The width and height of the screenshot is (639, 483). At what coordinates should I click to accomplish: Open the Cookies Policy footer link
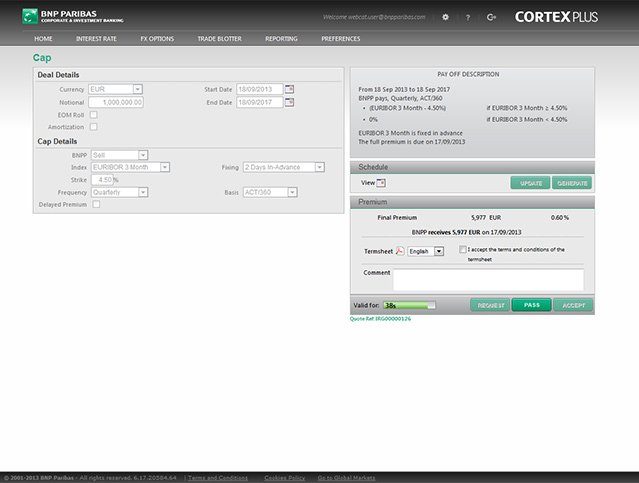(284, 478)
